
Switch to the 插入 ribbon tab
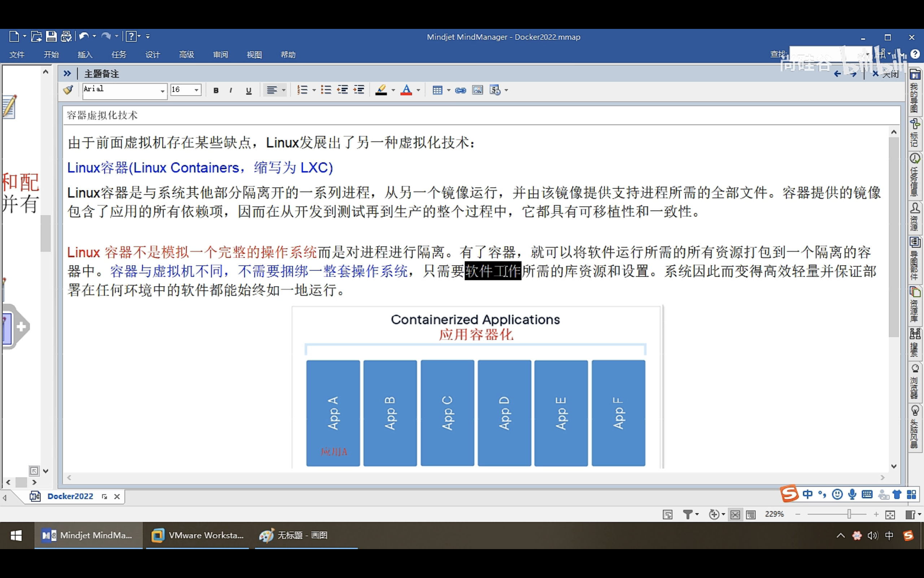tap(85, 55)
